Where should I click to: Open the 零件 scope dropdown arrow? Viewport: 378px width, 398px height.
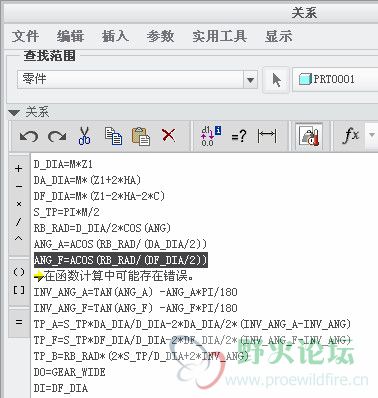250,80
